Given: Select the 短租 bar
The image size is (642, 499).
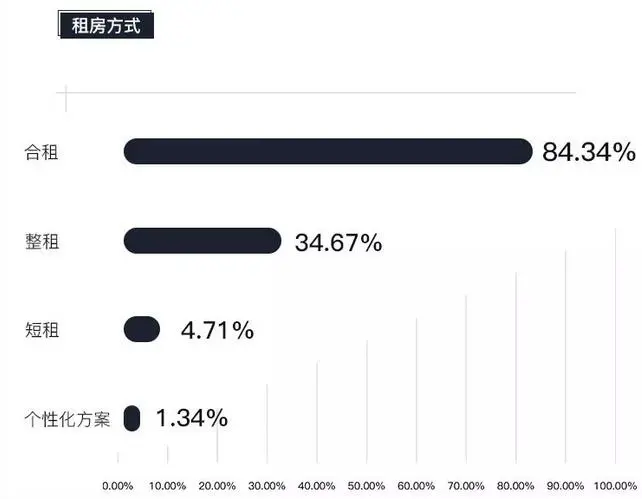Looking at the screenshot, I should (142, 329).
